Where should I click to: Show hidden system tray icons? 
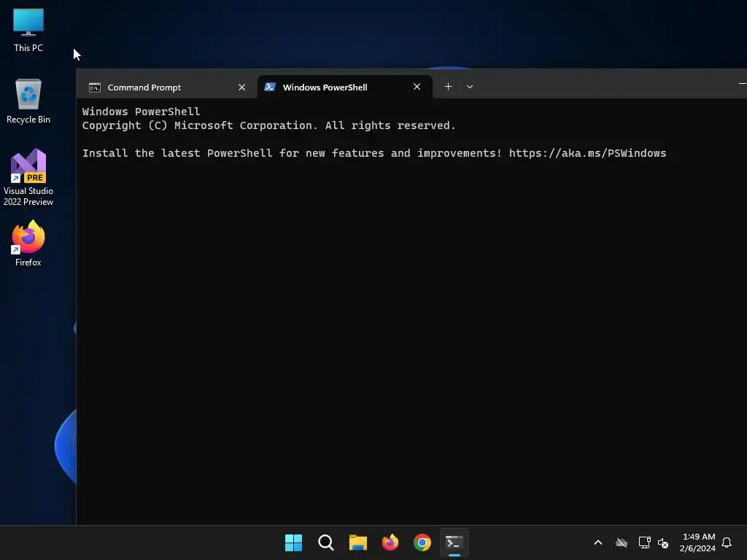pos(598,542)
